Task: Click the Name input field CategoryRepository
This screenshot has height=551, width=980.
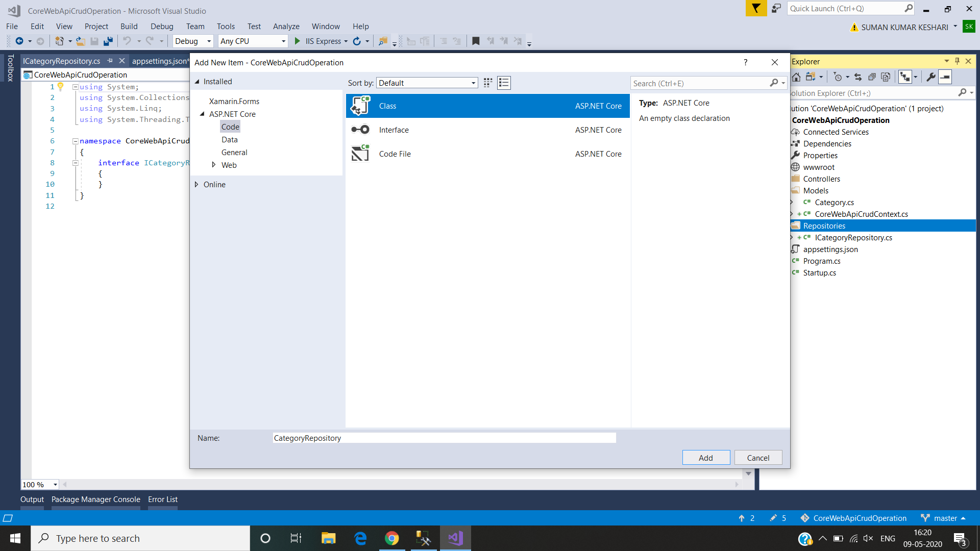Action: point(444,438)
